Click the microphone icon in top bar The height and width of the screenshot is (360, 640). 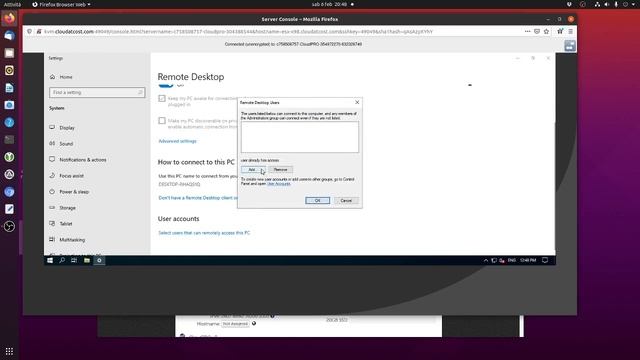click(616, 4)
